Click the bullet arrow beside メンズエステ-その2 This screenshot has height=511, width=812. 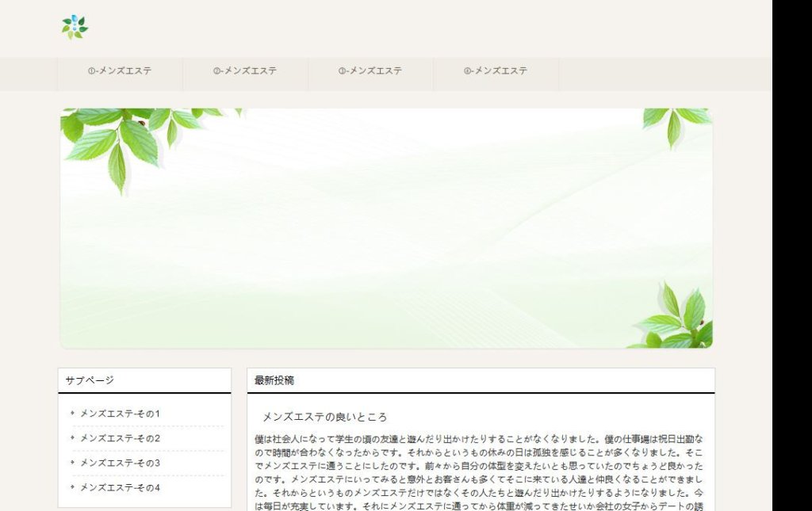[73, 437]
